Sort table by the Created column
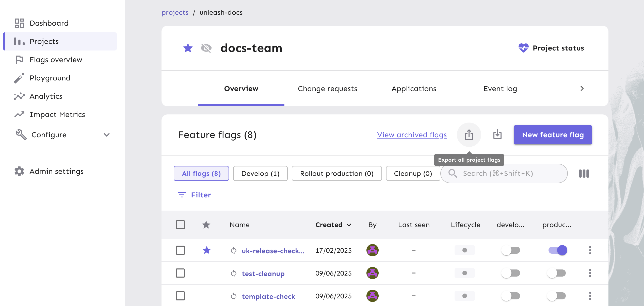644x306 pixels. [333, 225]
